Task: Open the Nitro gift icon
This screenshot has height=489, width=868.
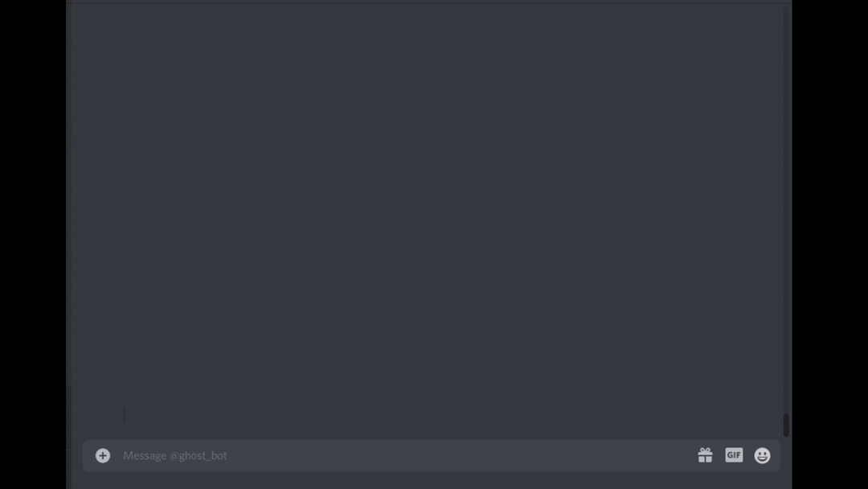Action: coord(705,455)
